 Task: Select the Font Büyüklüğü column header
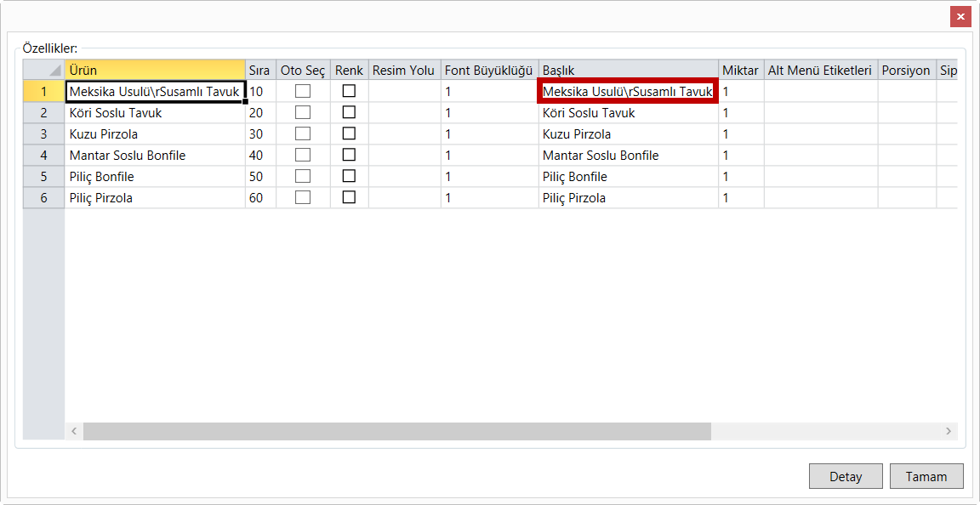tap(489, 71)
